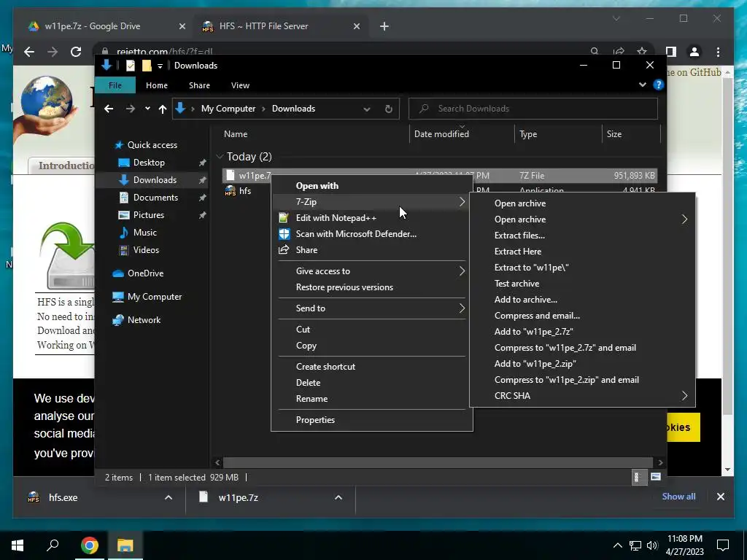Click the Search Downloads field
Image resolution: width=747 pixels, height=560 pixels.
point(533,109)
